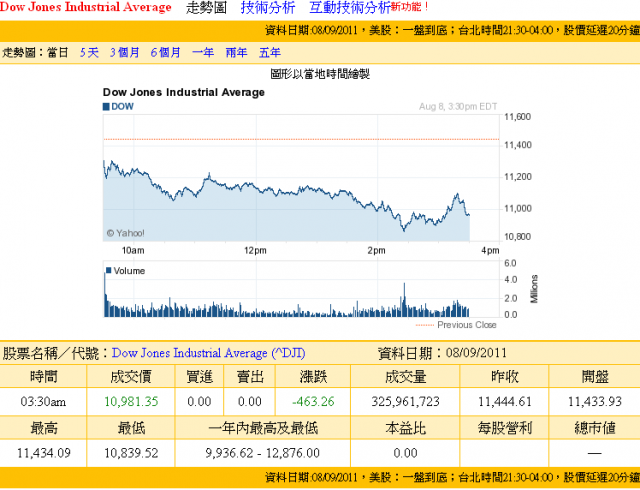The height and width of the screenshot is (490, 640).
Task: Switch chart range to 6個月
Action: tap(166, 53)
